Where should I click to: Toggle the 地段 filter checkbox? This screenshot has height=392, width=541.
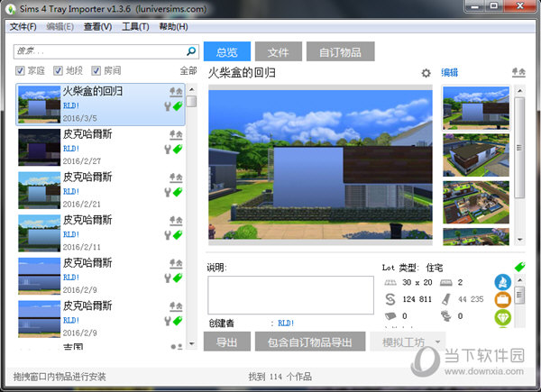(58, 70)
